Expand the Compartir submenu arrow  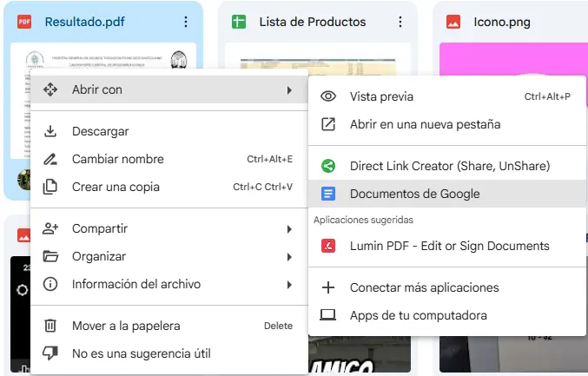click(x=288, y=228)
